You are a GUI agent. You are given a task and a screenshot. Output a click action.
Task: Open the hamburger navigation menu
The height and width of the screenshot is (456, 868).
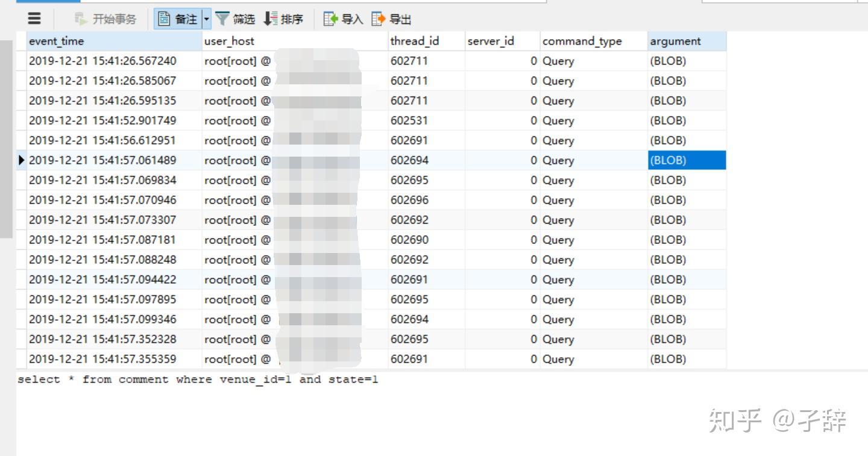tap(34, 19)
